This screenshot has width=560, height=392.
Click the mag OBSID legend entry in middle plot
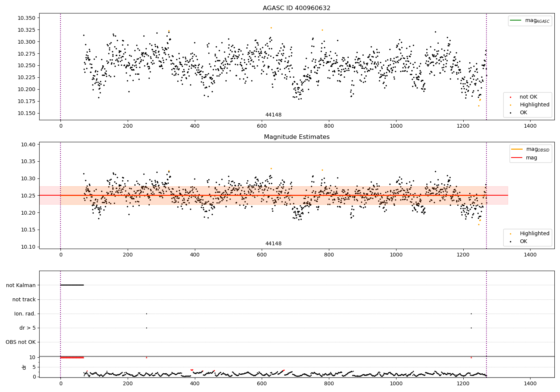click(x=531, y=149)
